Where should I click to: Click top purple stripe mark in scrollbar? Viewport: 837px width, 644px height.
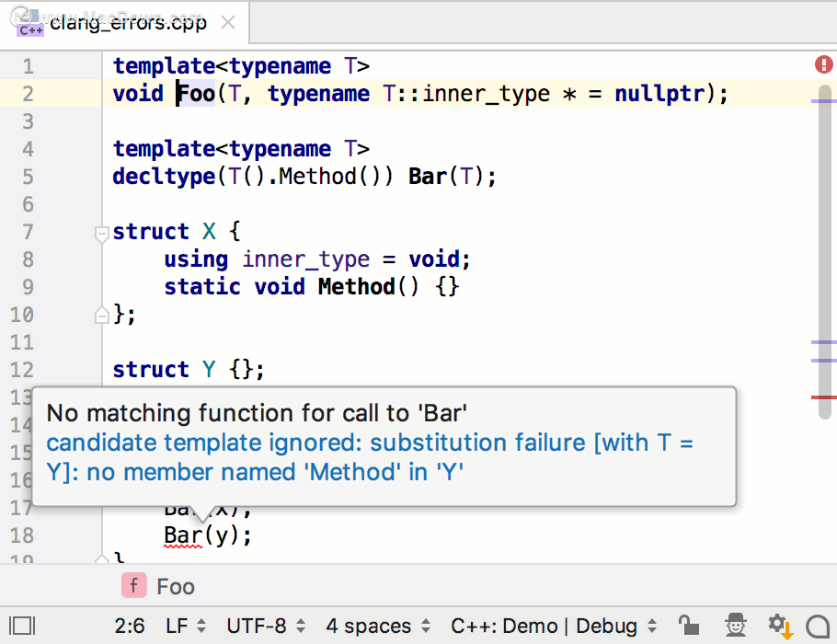[823, 101]
